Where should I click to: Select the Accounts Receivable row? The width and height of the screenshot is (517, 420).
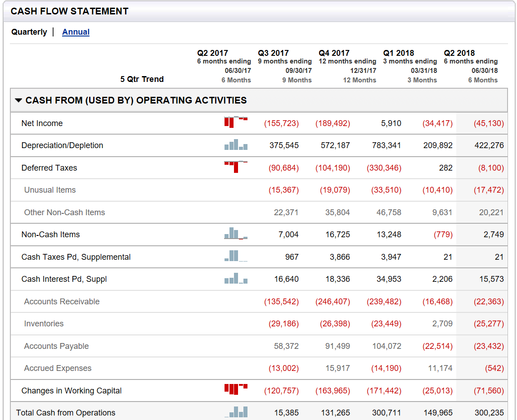62,301
